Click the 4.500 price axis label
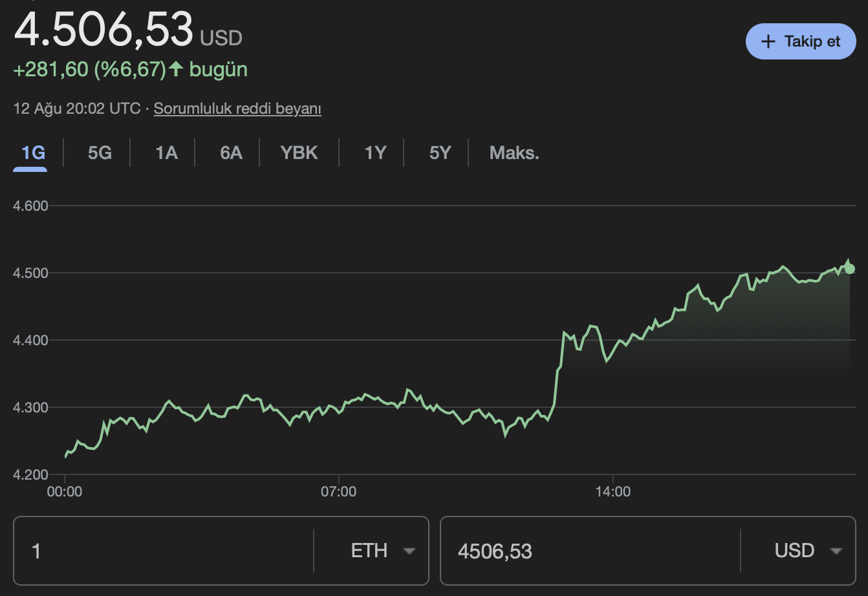The image size is (868, 596). pos(31,273)
